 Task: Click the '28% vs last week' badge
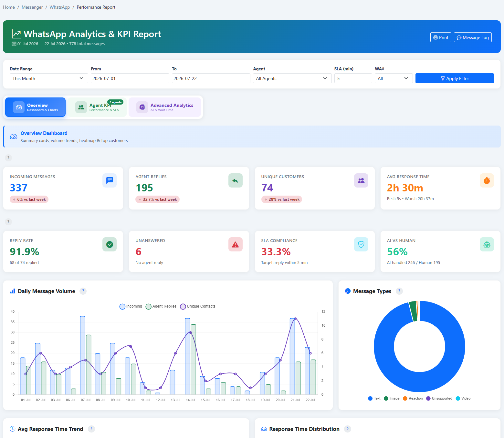click(282, 199)
